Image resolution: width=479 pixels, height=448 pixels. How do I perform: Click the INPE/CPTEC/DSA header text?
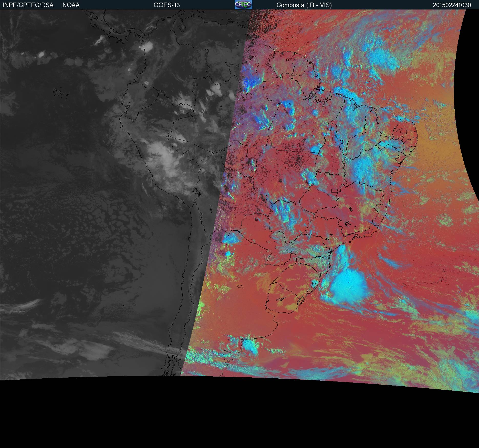[x=28, y=5]
